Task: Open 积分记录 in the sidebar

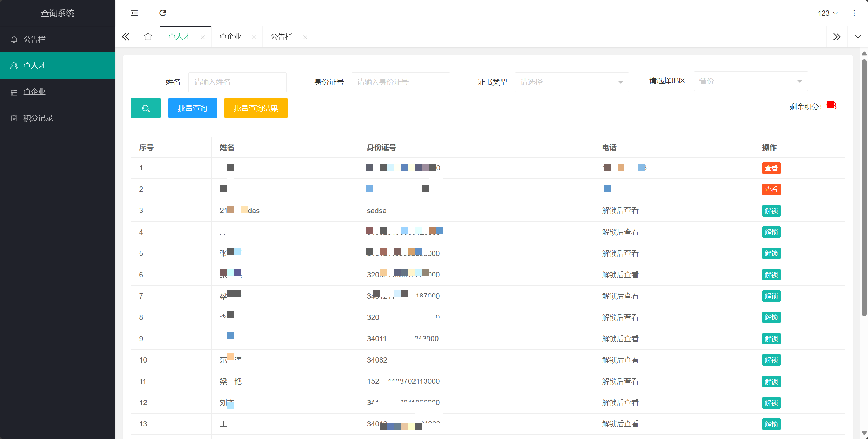Action: click(x=38, y=118)
